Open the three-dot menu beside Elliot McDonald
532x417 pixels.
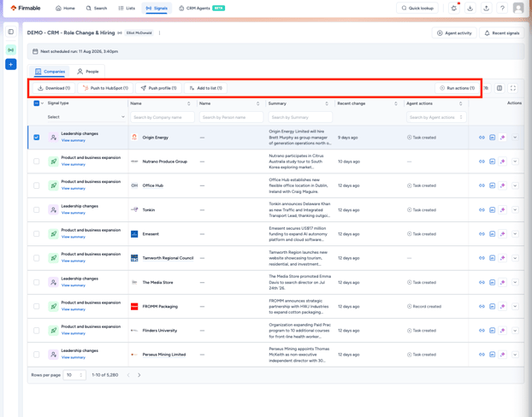tap(159, 32)
